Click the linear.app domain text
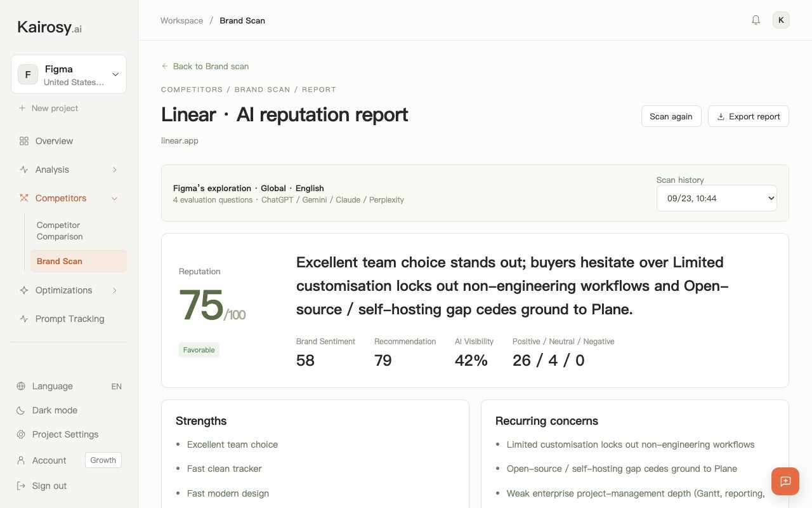The width and height of the screenshot is (812, 508). 180,140
